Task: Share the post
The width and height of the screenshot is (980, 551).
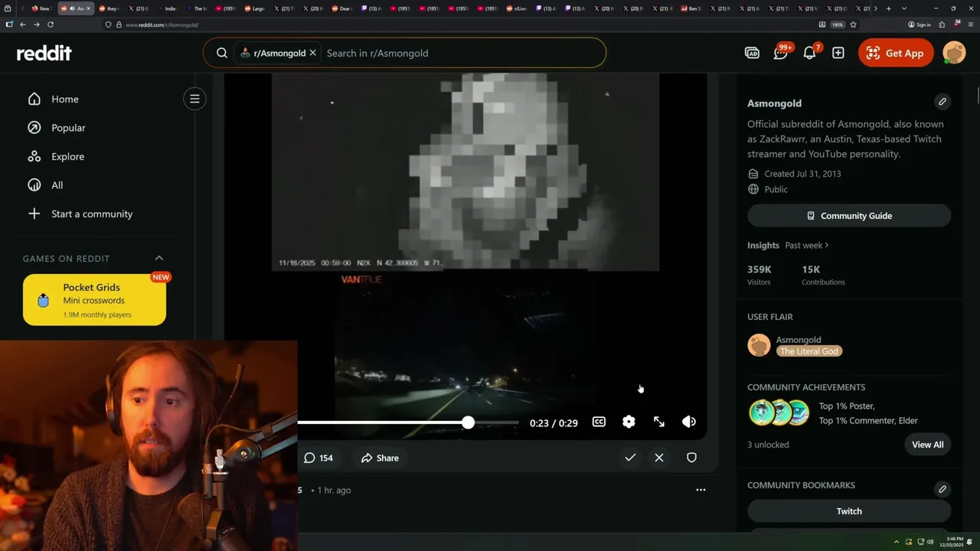Action: pos(380,458)
